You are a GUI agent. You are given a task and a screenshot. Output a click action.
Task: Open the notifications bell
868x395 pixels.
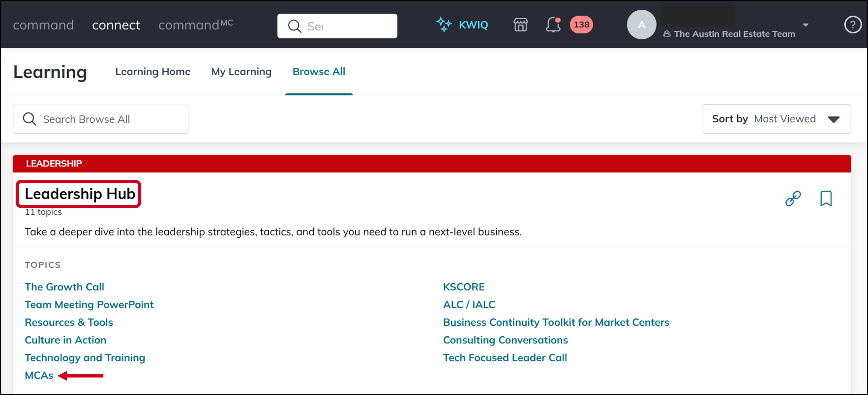click(x=553, y=25)
